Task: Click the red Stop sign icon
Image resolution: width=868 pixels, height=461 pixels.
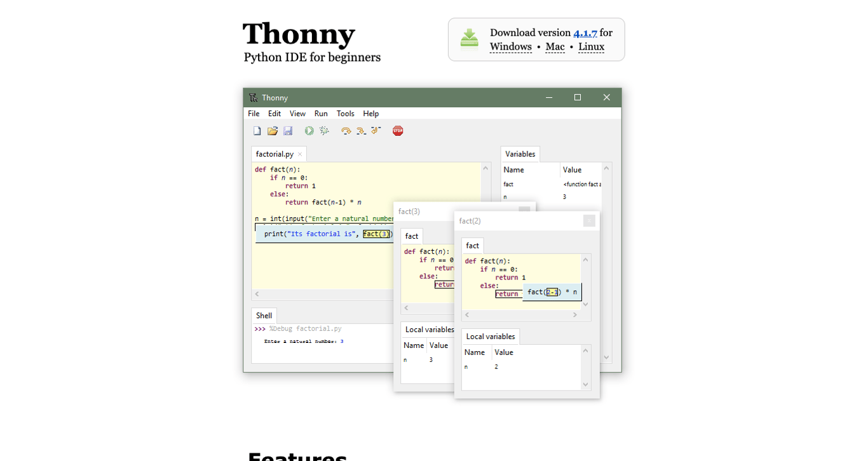Action: [x=398, y=131]
